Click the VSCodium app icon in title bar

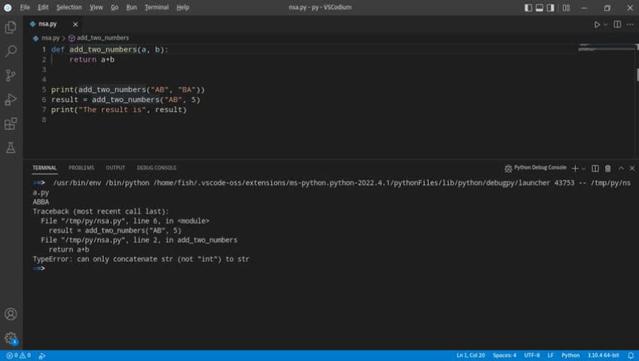[8, 7]
